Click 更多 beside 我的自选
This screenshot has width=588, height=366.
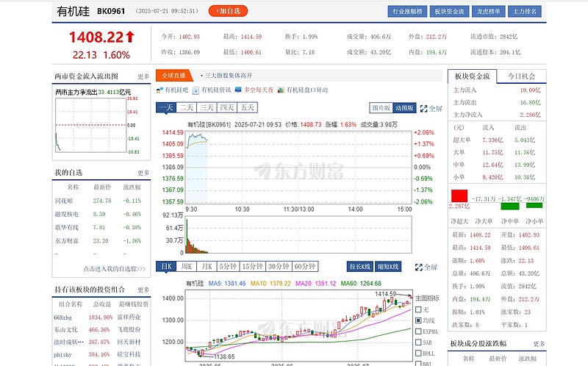[143, 173]
